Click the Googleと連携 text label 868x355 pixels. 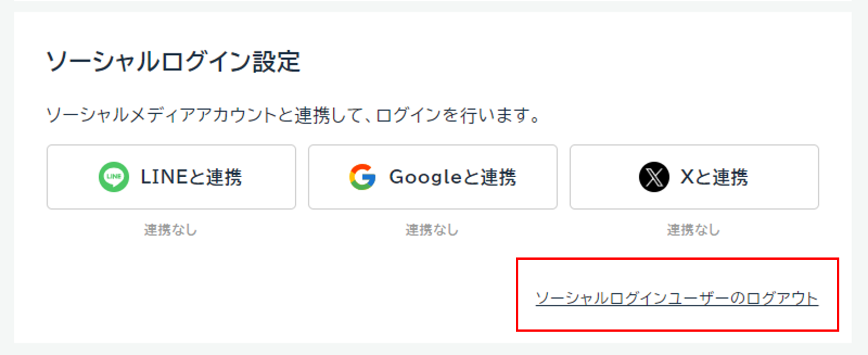[x=453, y=177]
